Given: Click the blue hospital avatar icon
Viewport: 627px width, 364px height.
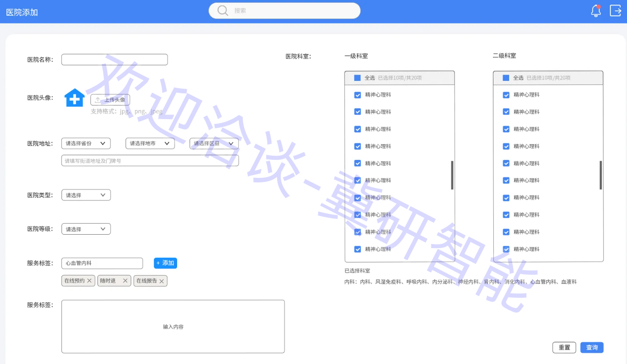Looking at the screenshot, I should (x=74, y=98).
